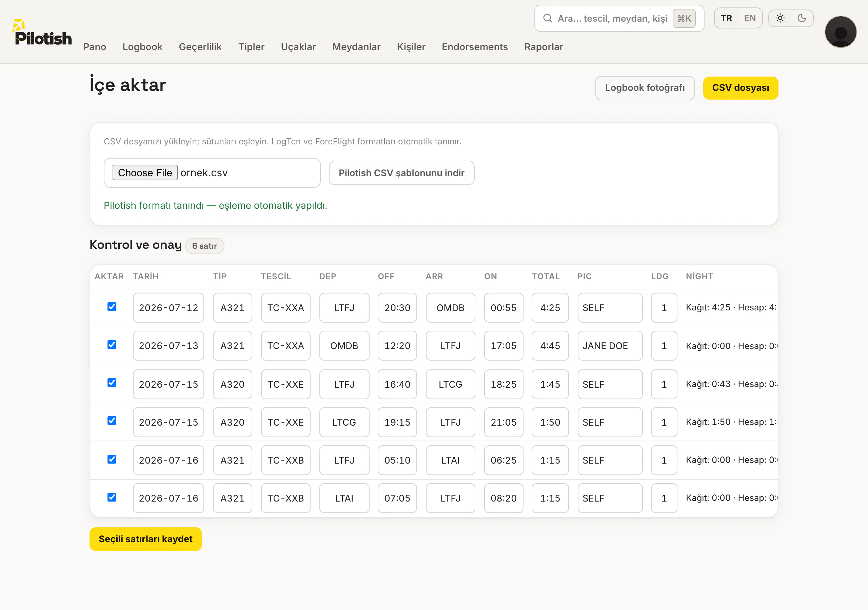Edit type A320 in 16:40 departure row
The image size is (868, 610).
pyautogui.click(x=232, y=384)
